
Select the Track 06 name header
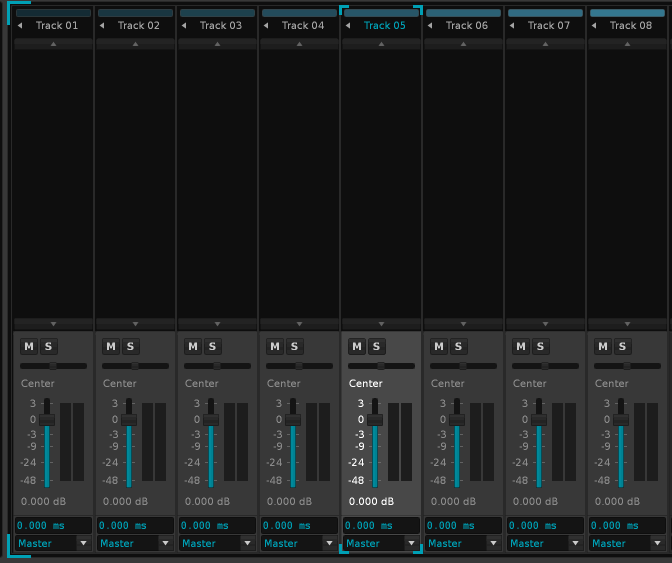pyautogui.click(x=468, y=25)
